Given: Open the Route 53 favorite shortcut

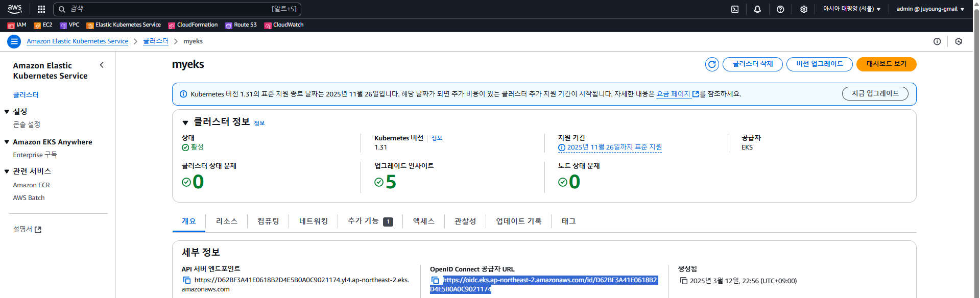Looking at the screenshot, I should tap(241, 25).
